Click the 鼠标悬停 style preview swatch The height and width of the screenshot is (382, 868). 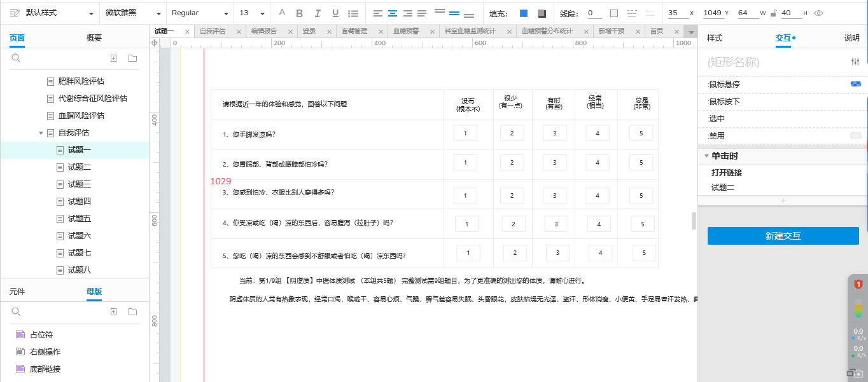856,84
